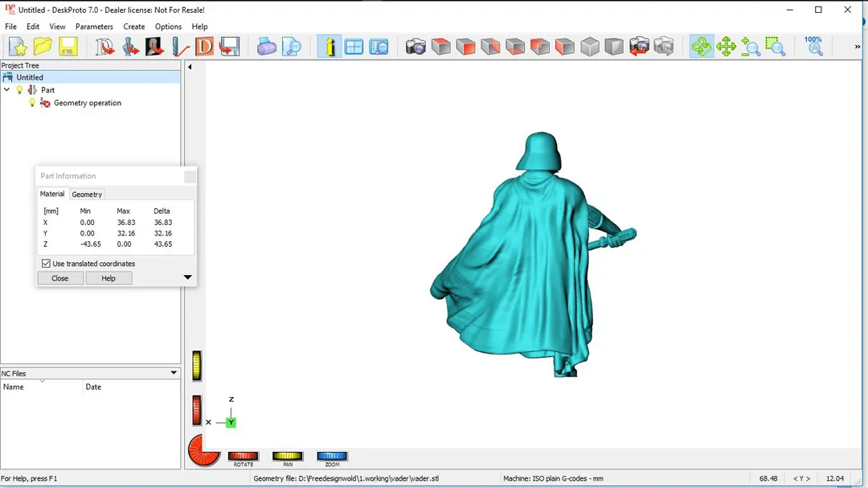Collapse the Part node in Project Tree
868x488 pixels.
pos(7,90)
